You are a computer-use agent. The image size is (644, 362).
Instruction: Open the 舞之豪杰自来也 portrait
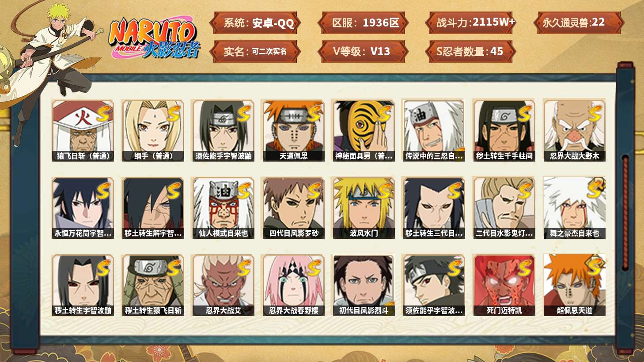(x=574, y=208)
